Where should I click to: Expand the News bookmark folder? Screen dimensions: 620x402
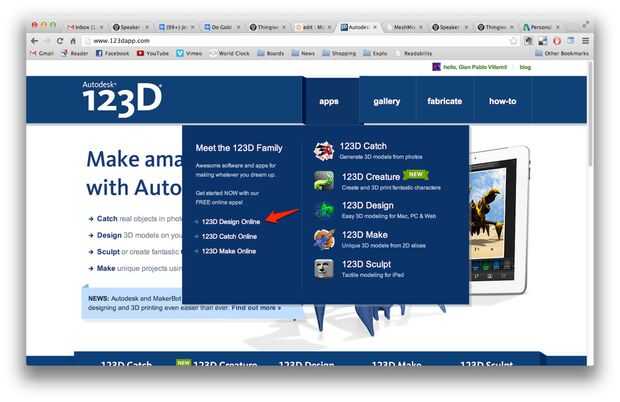pos(303,53)
